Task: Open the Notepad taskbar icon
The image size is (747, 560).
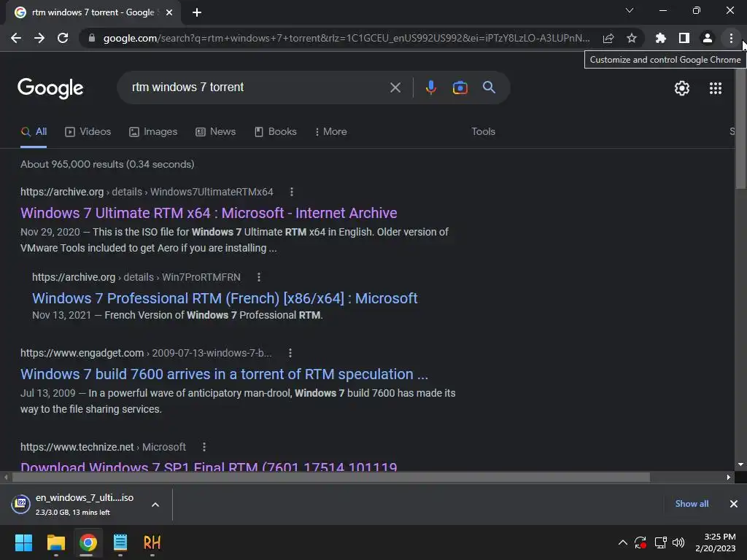Action: click(x=120, y=542)
